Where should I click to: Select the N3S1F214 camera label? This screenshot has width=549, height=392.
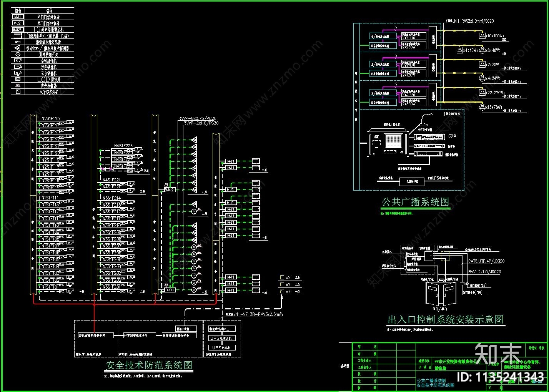pyautogui.click(x=111, y=198)
